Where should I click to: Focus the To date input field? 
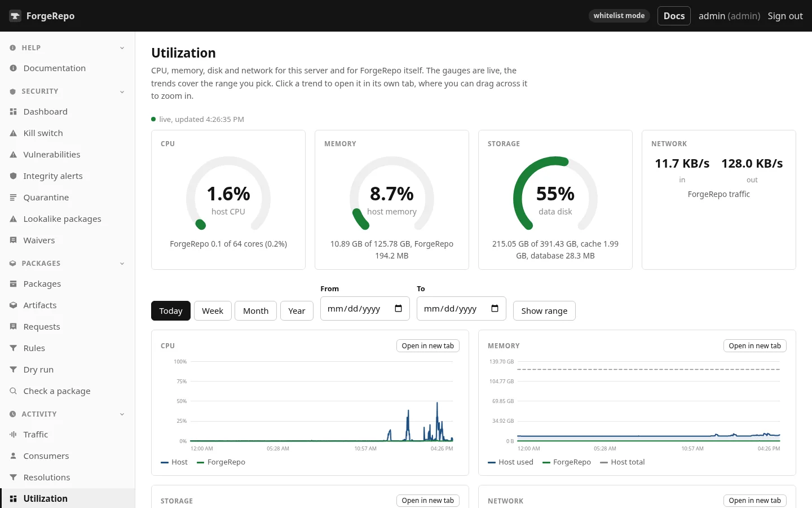461,309
